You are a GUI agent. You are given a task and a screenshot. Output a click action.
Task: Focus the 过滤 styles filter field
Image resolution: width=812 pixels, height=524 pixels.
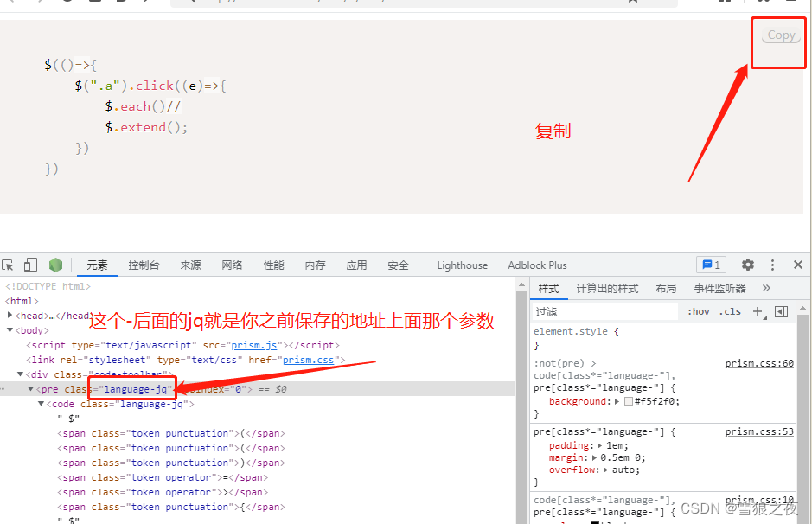604,311
